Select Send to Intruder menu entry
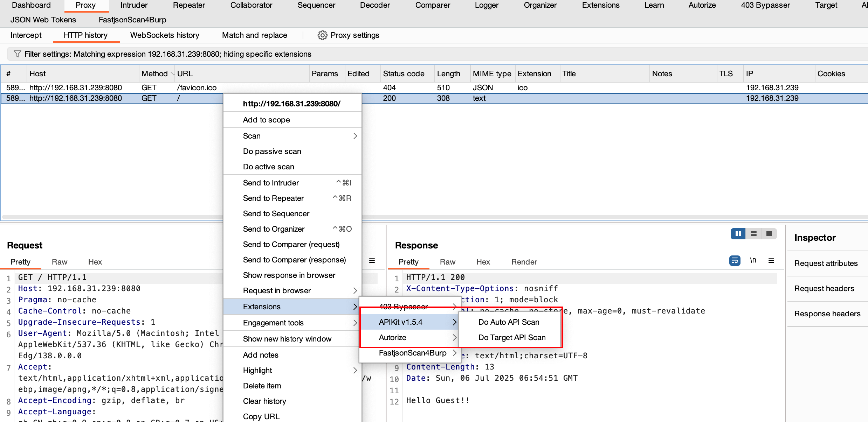 (x=292, y=183)
